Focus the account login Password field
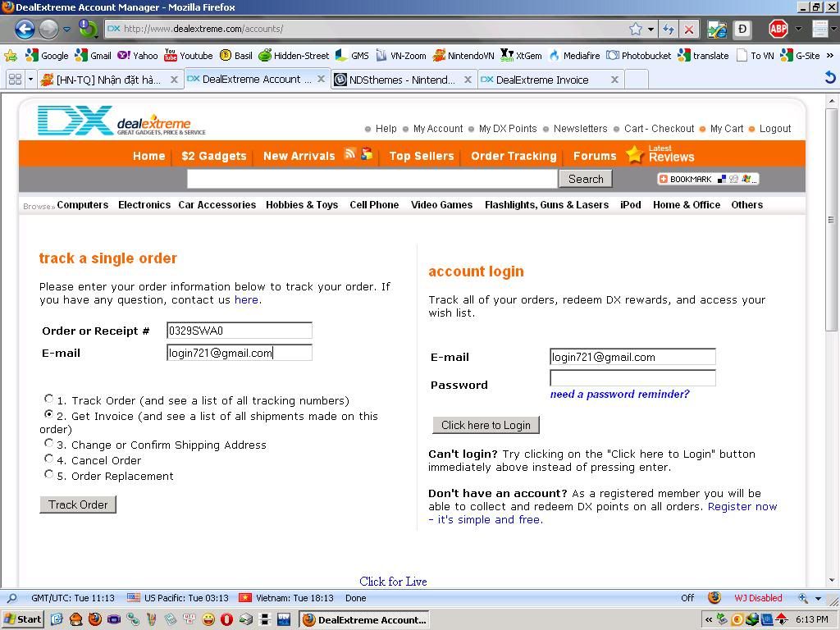Screen dimensions: 840x630 pyautogui.click(x=632, y=377)
